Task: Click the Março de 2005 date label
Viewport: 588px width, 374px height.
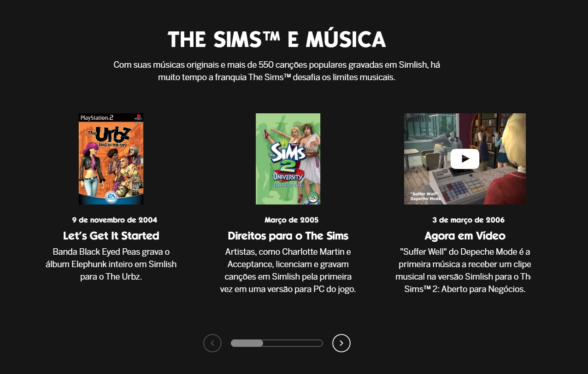Action: [x=292, y=220]
